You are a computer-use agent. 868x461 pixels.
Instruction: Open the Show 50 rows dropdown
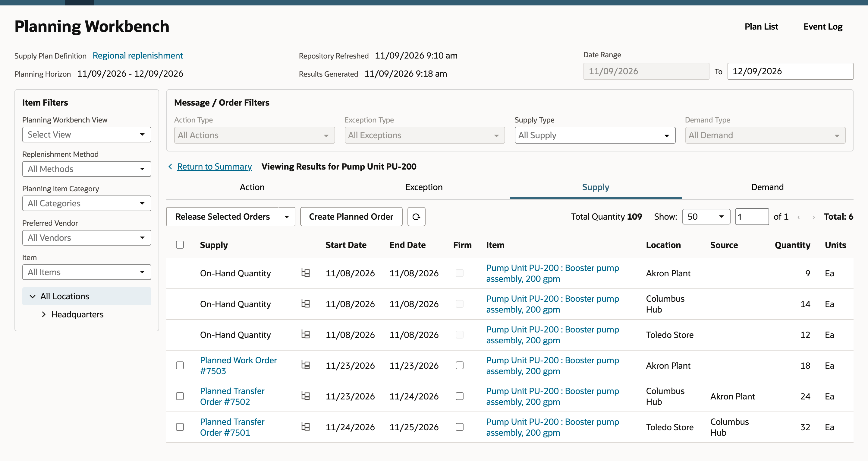(x=706, y=217)
